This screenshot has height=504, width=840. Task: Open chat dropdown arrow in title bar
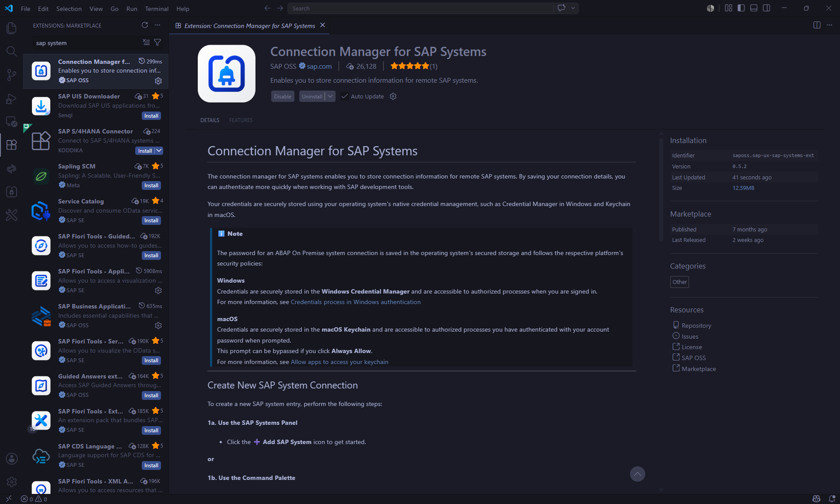[x=573, y=8]
